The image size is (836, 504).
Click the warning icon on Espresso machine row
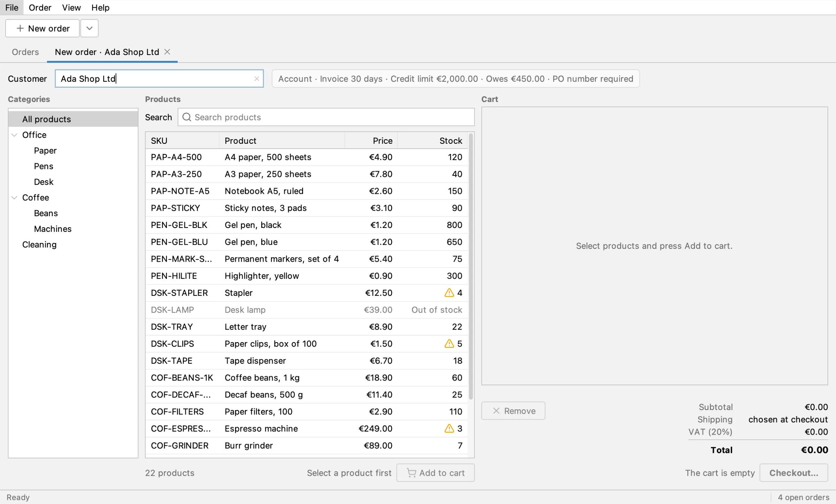(449, 428)
